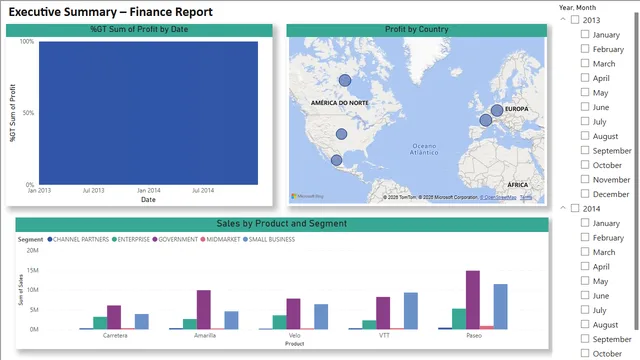Click the 'Amarilla' axis label
This screenshot has height=360, width=640.
[x=205, y=336]
